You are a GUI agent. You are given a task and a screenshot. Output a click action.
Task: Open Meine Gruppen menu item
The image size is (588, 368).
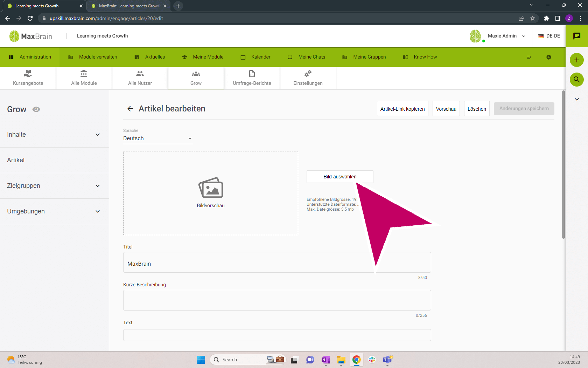364,57
